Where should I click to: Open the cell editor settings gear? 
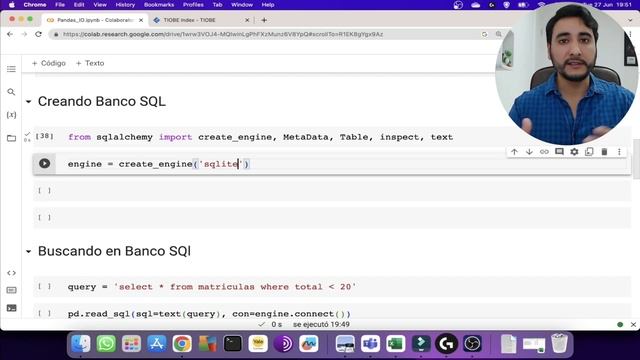(x=574, y=152)
